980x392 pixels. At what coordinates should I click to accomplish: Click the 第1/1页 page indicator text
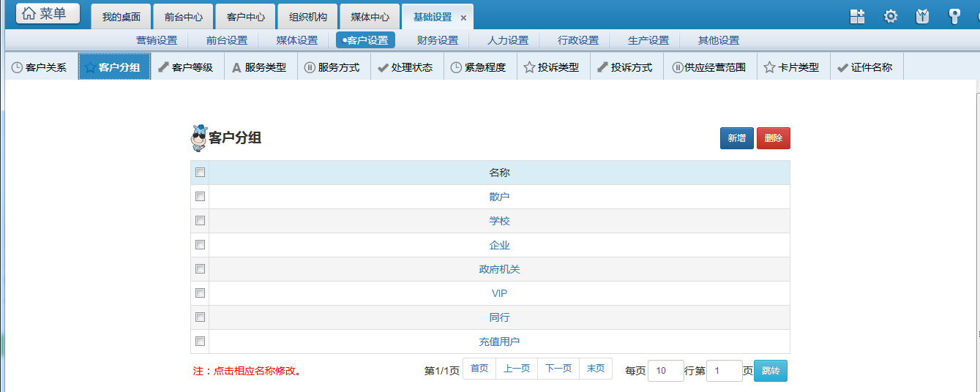coord(442,371)
